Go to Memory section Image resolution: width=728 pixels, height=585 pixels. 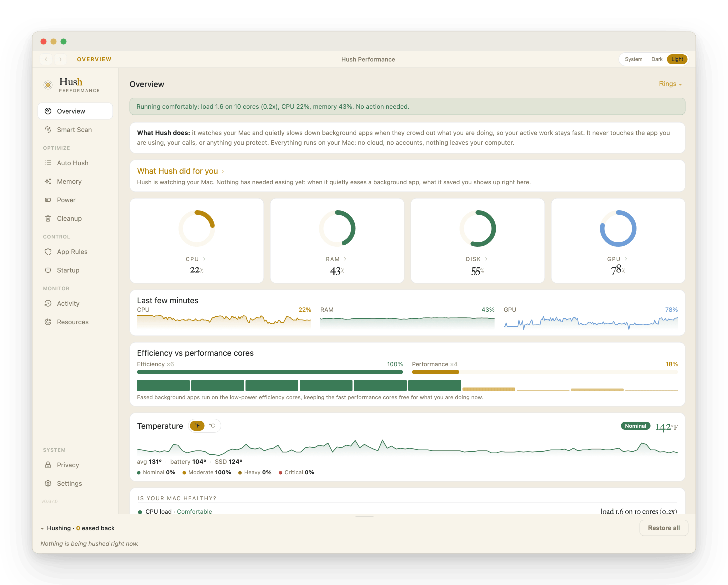(75, 181)
